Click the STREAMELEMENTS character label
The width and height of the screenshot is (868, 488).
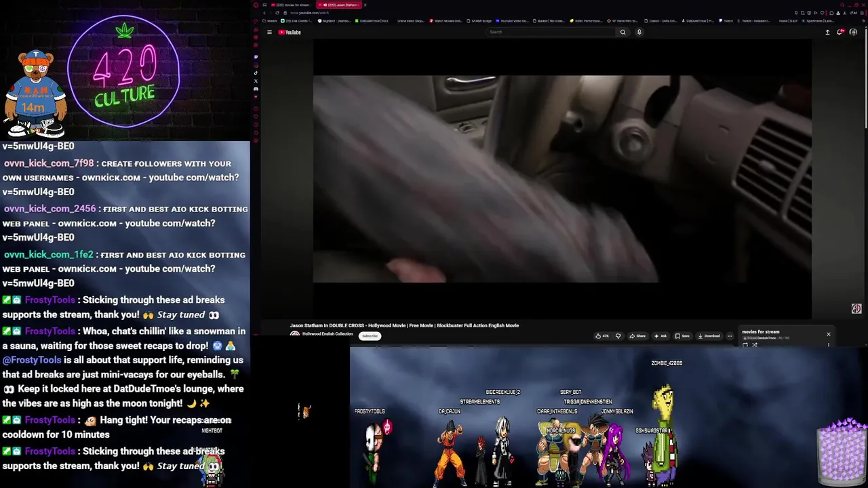[480, 402]
